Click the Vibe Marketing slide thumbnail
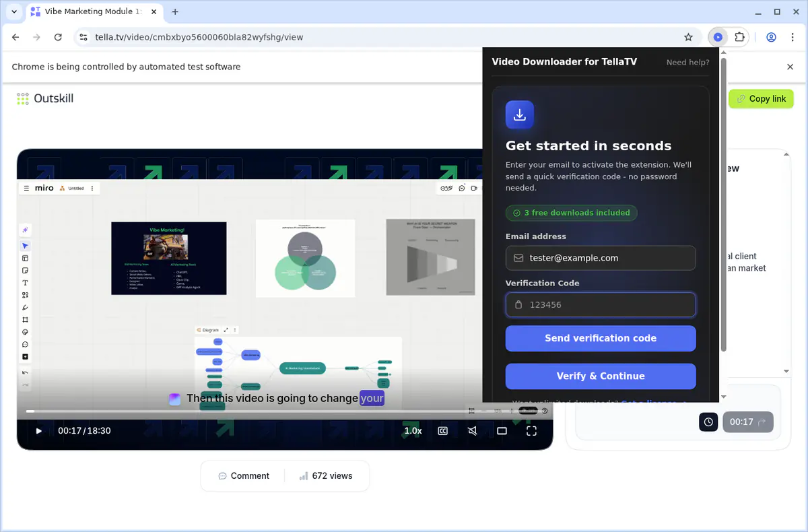 [x=169, y=258]
